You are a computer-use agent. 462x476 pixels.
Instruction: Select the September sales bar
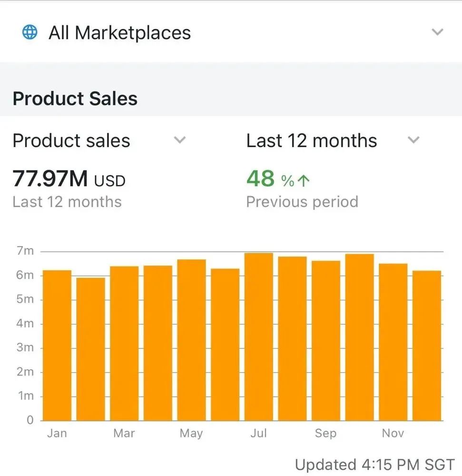326,340
